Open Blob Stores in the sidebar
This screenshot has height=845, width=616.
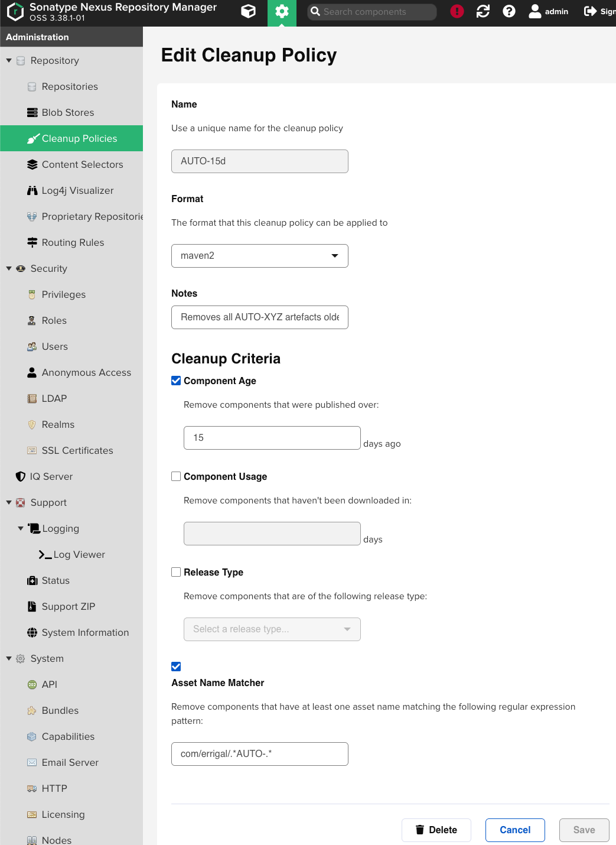click(67, 112)
